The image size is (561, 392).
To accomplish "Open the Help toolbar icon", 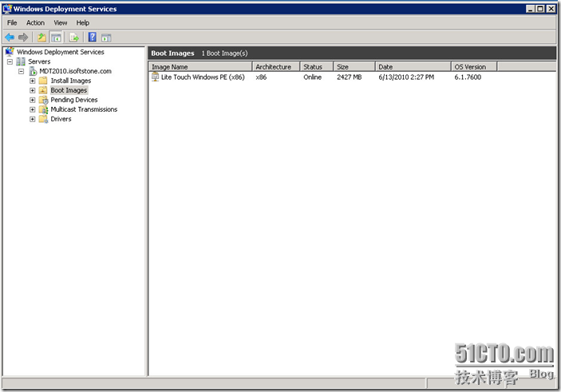I will point(93,37).
